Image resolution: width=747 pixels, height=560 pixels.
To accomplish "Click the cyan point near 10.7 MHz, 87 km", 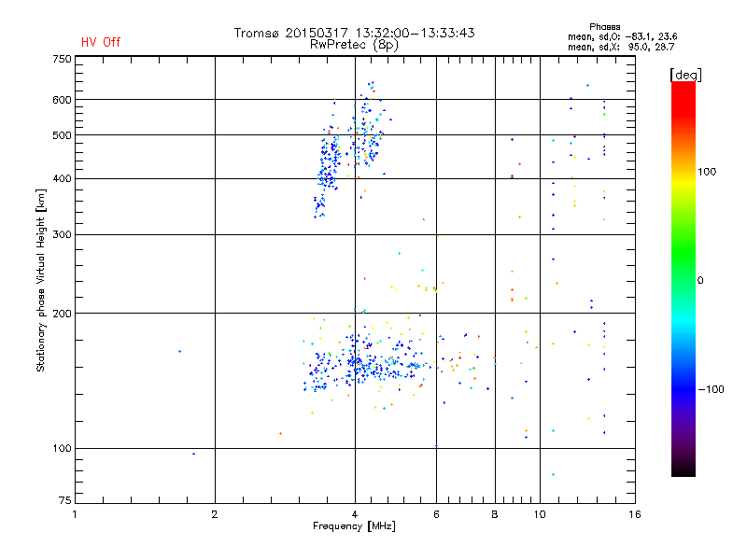I will click(553, 475).
